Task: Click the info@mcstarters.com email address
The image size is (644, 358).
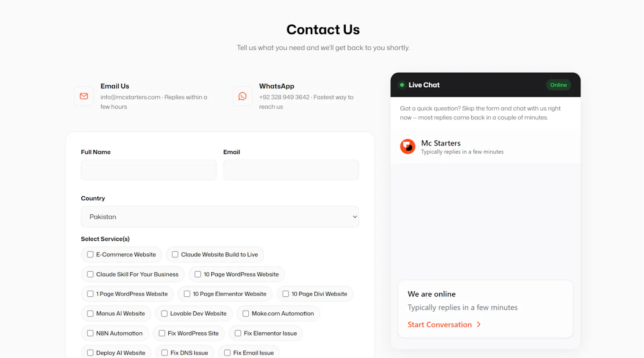Action: pos(130,97)
